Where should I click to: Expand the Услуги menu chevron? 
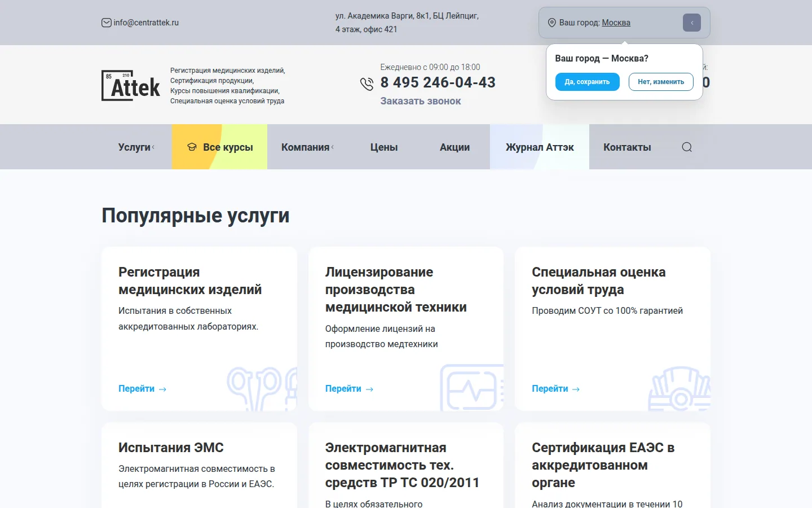[x=153, y=147]
